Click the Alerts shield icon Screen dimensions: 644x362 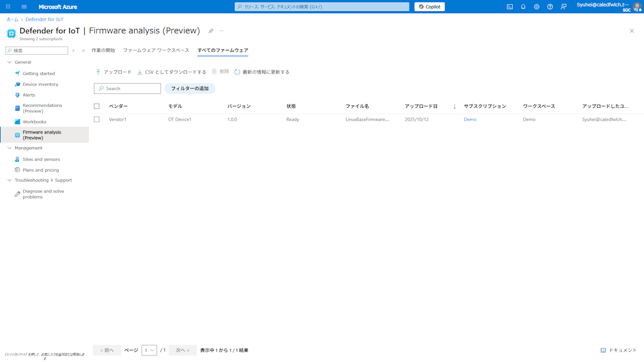point(17,95)
